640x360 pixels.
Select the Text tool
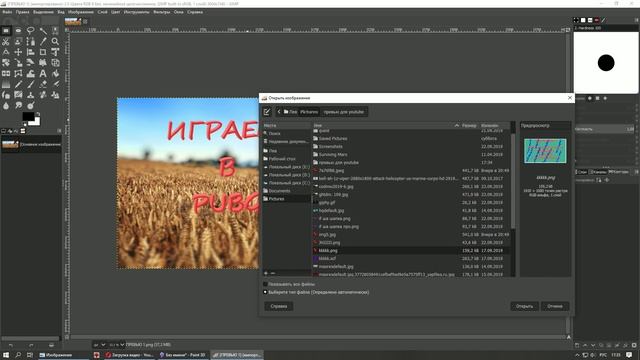[x=43, y=74]
